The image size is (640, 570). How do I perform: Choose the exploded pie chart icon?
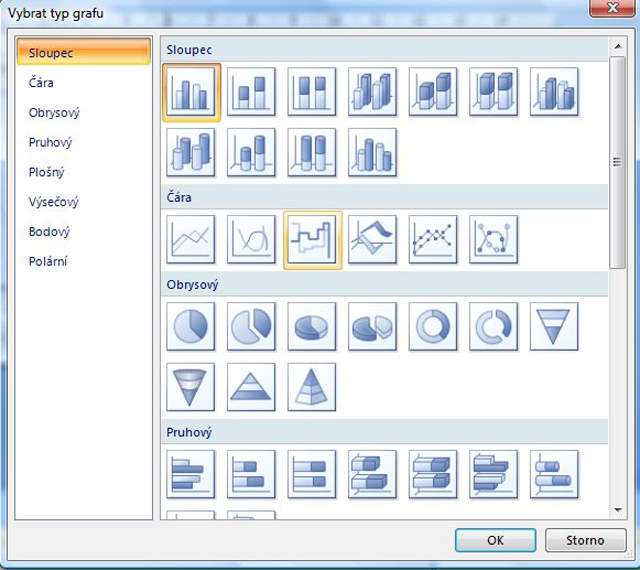(251, 326)
